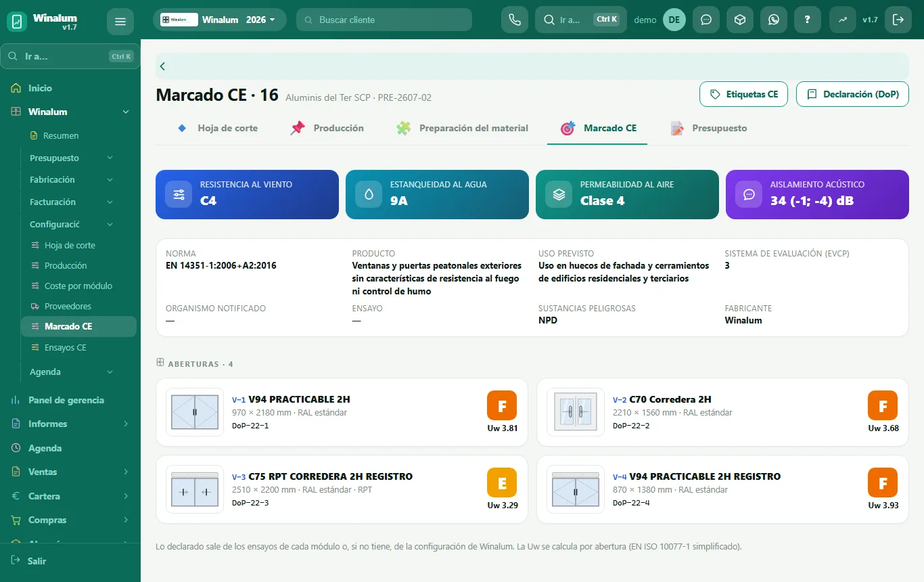Image resolution: width=924 pixels, height=582 pixels.
Task: Click the Cartera euro icon
Action: 16,496
